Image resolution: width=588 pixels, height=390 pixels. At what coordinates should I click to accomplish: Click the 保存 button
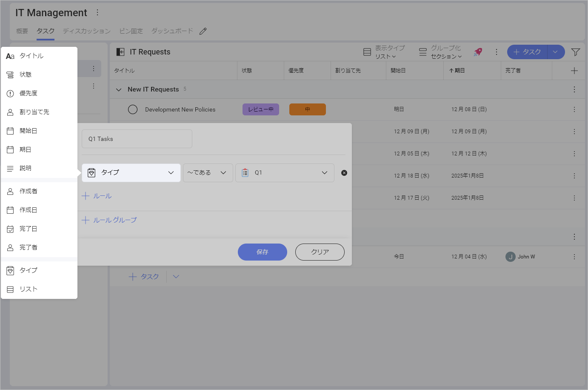(x=263, y=252)
